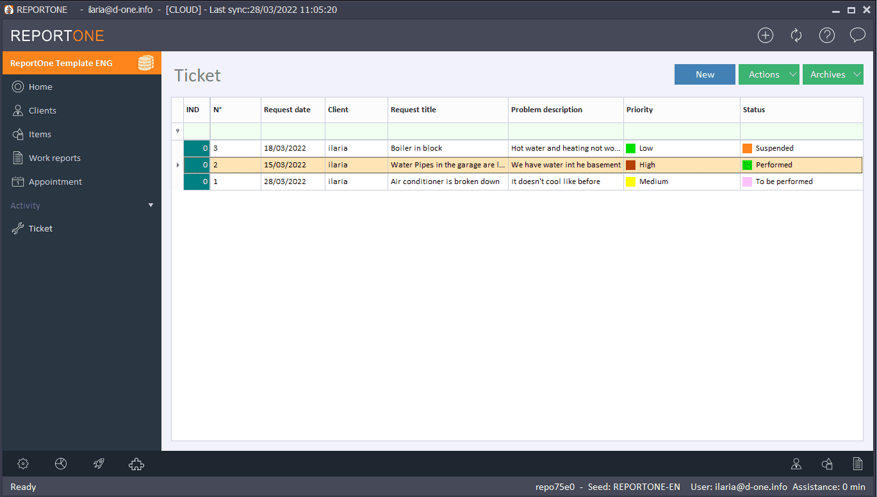Image resolution: width=877 pixels, height=497 pixels.
Task: Open the Actions dropdown
Action: click(x=768, y=75)
